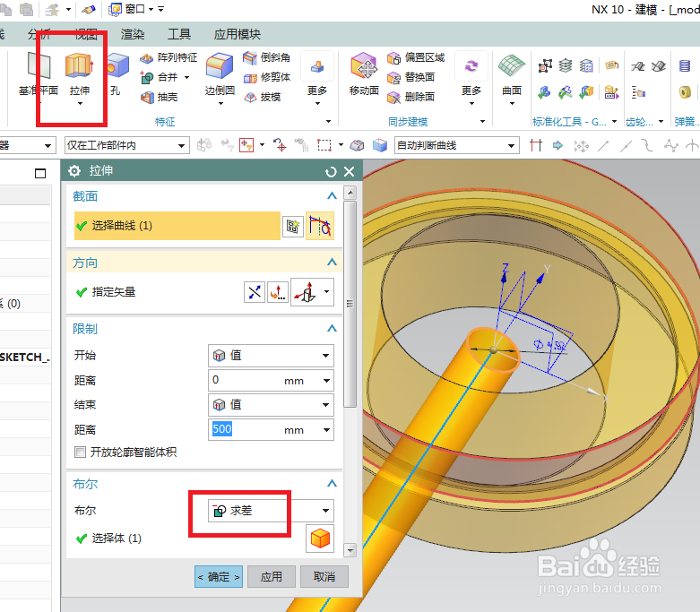Click the sketch section icon in 截面
The image size is (700, 612).
(x=293, y=227)
